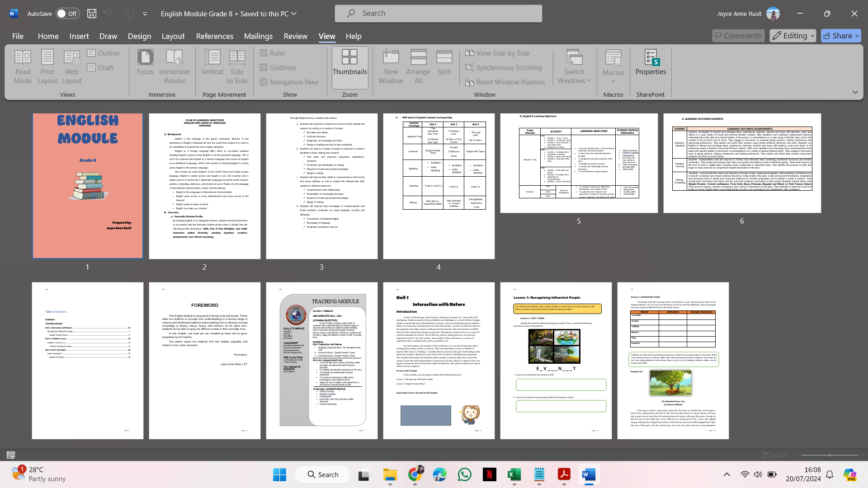The width and height of the screenshot is (868, 488).
Task: Open Immersive Reader
Action: tap(174, 67)
